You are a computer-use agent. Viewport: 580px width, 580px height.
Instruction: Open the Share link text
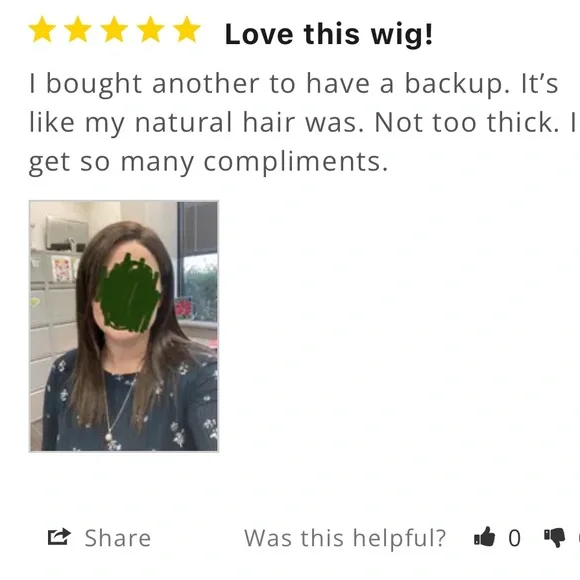point(118,538)
